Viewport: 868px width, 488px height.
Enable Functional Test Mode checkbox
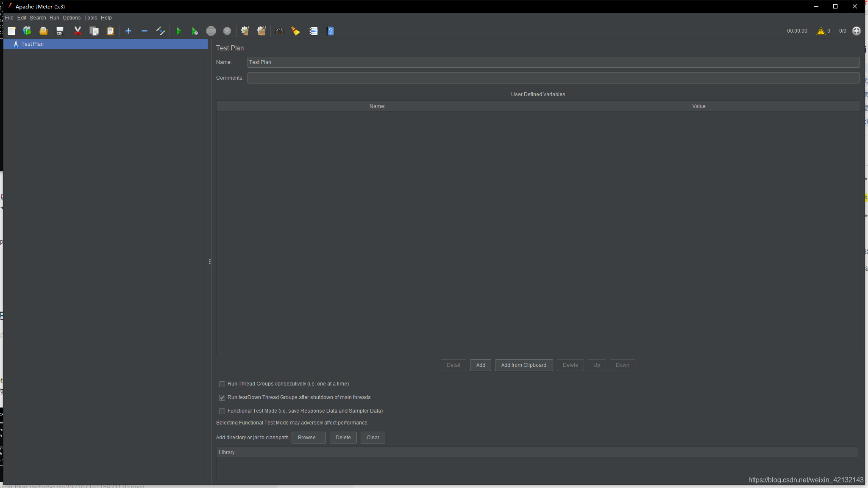click(x=222, y=411)
